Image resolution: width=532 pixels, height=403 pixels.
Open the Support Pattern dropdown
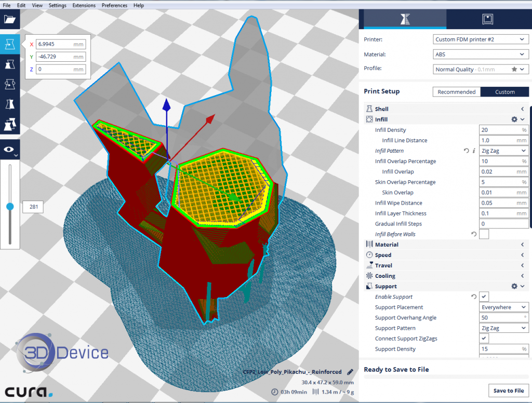(503, 328)
